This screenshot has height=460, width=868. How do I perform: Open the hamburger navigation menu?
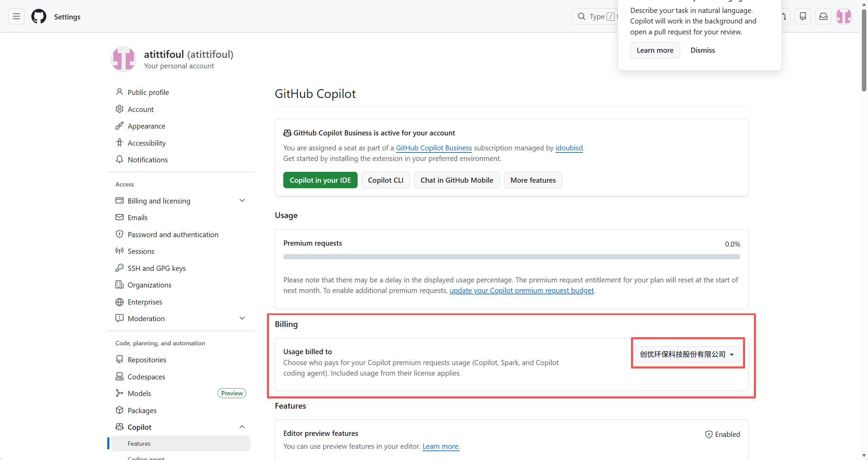(x=16, y=16)
